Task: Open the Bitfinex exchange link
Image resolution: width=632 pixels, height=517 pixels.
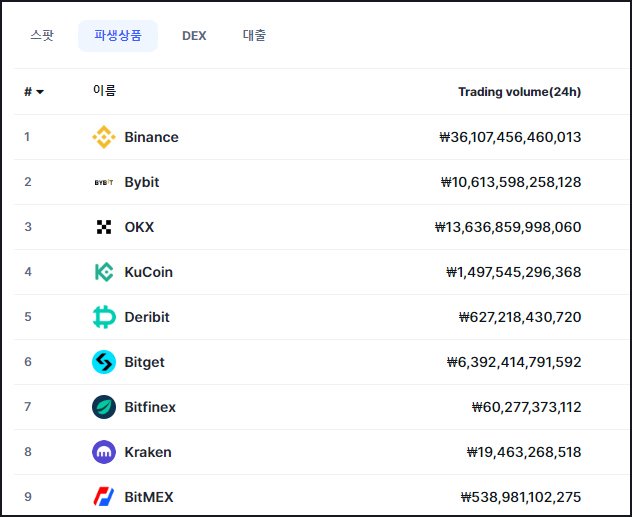Action: pos(150,407)
